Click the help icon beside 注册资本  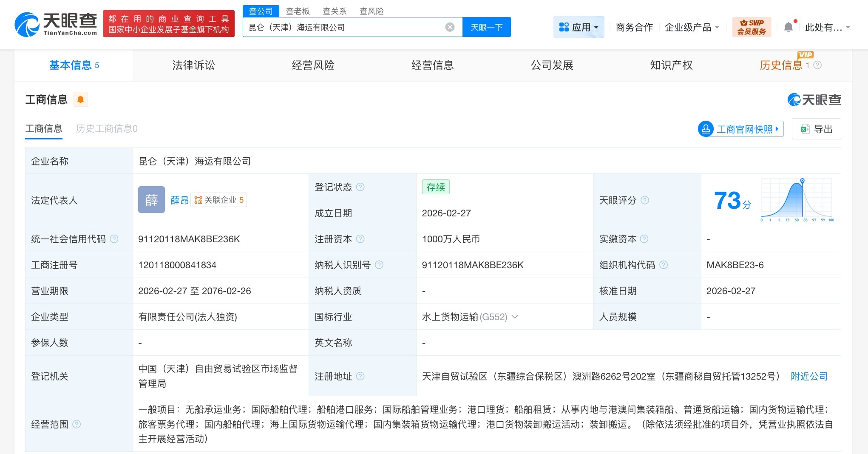coord(360,239)
